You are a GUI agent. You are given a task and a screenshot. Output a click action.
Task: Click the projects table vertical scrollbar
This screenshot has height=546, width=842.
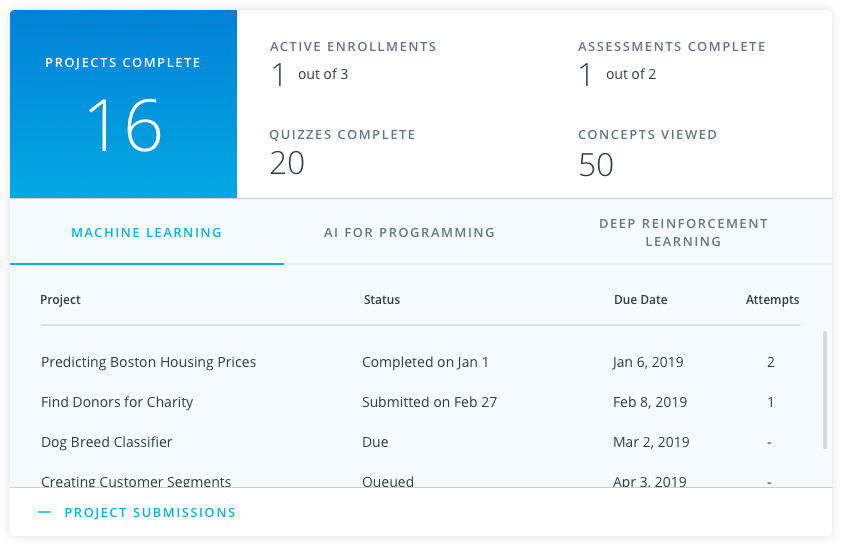click(825, 390)
